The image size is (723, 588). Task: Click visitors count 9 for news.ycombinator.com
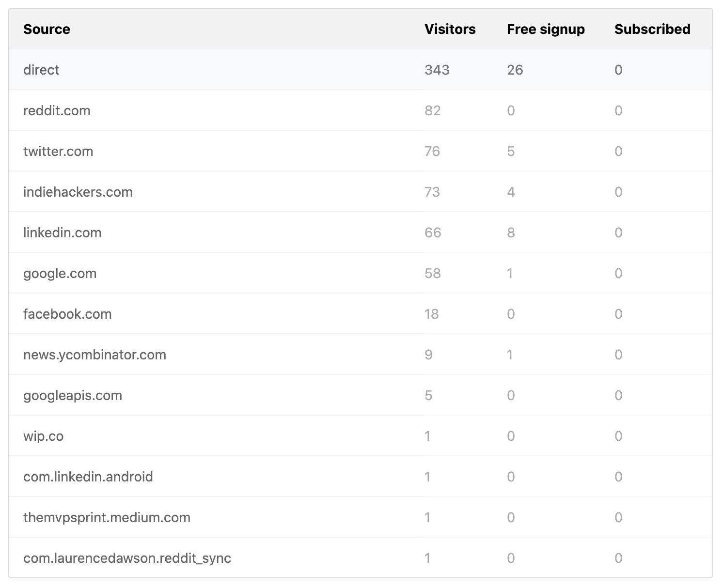click(x=428, y=355)
